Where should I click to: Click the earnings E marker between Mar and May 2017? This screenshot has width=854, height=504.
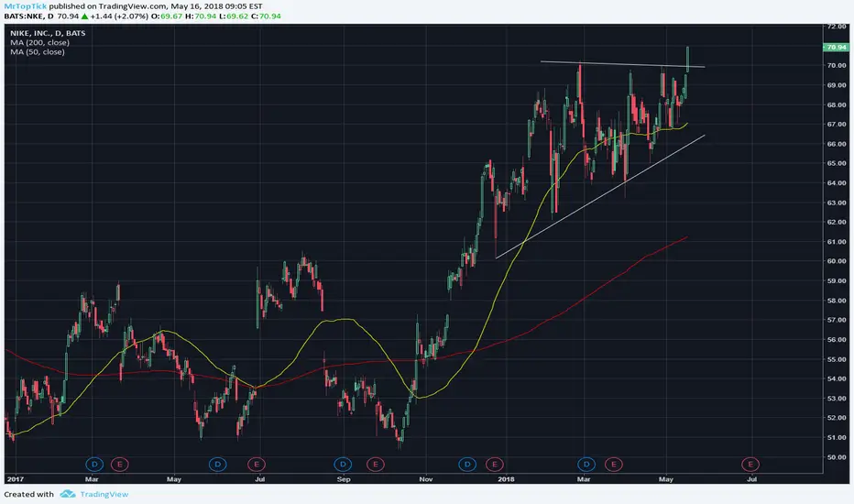[x=119, y=465]
